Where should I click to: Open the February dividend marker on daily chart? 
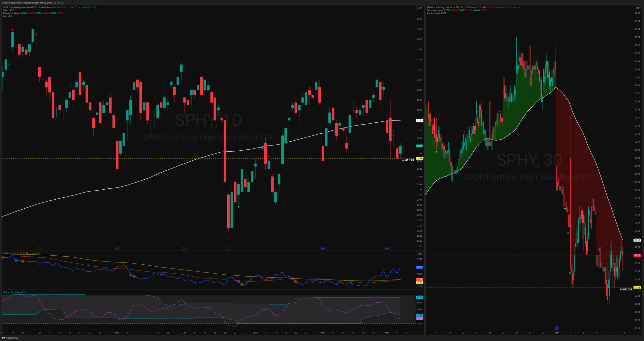click(x=323, y=248)
